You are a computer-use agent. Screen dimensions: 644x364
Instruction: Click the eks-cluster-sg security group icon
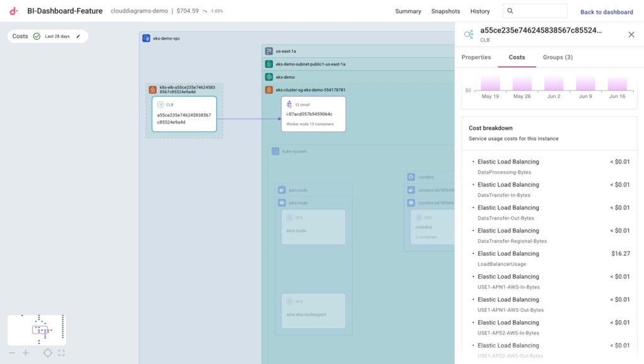[x=269, y=89]
